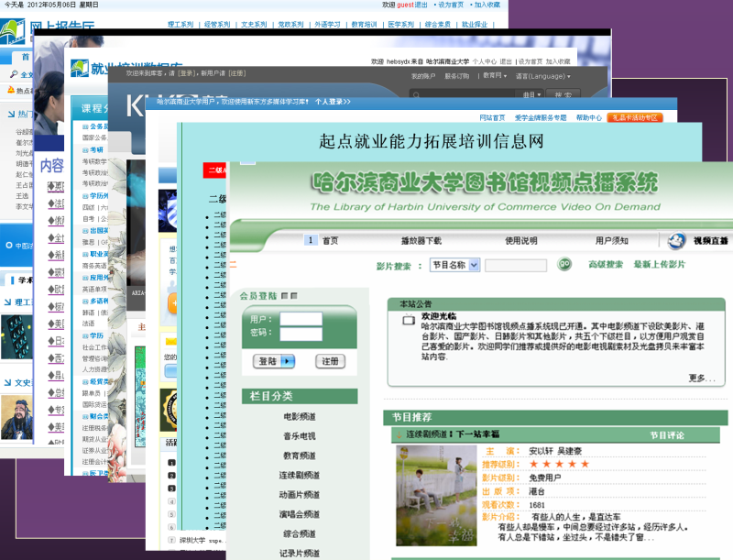The image size is (733, 560).
Task: Select 医学系列 in 网上报告厅 top menu
Action: 400,25
